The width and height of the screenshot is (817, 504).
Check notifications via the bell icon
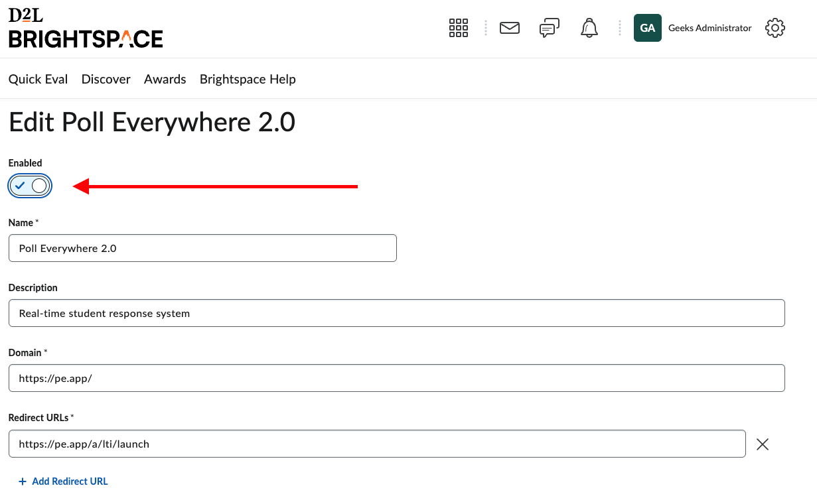(x=589, y=28)
